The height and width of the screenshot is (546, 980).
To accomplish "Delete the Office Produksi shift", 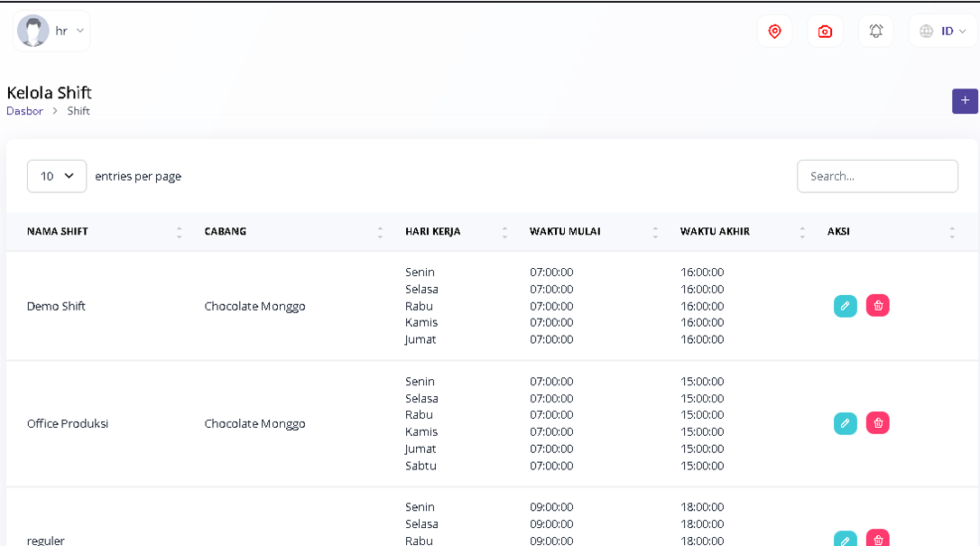I will click(878, 423).
